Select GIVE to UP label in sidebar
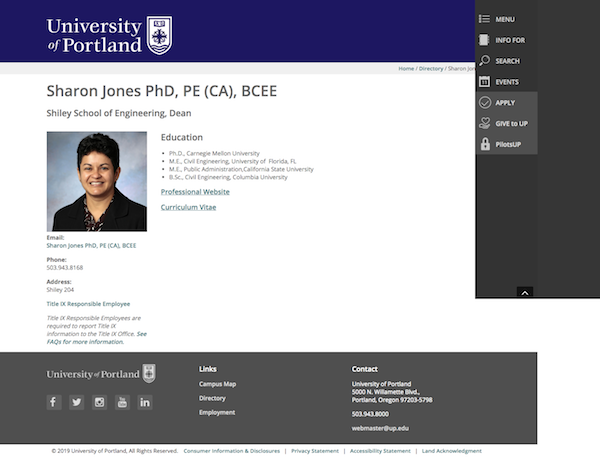Screen dimensions: 600x457 pyautogui.click(x=512, y=124)
